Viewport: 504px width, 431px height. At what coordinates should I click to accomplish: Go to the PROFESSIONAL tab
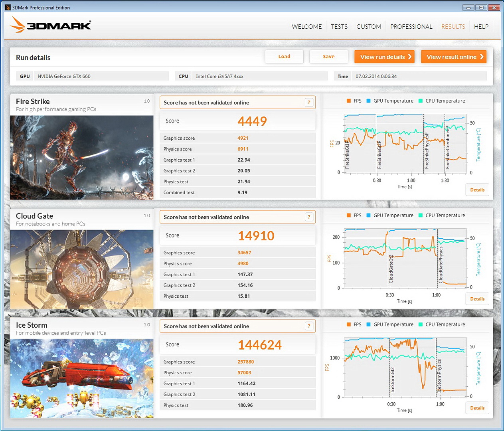point(411,27)
